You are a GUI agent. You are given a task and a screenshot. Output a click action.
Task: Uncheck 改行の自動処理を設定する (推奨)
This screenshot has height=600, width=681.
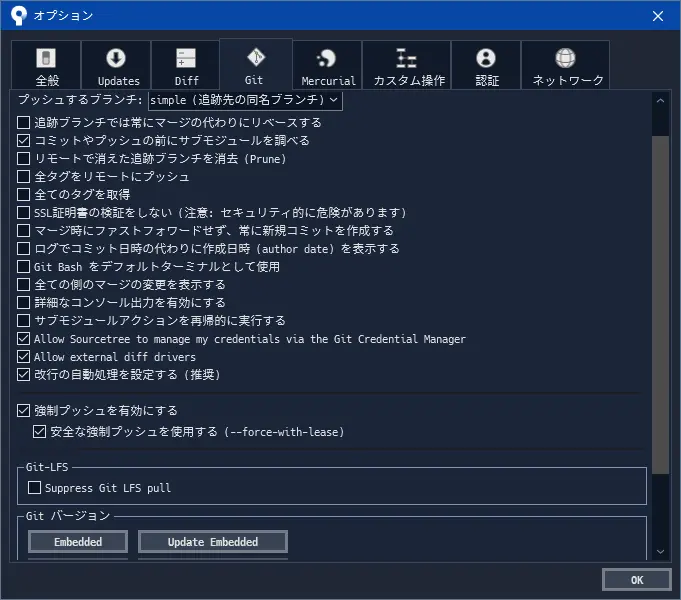pos(23,375)
